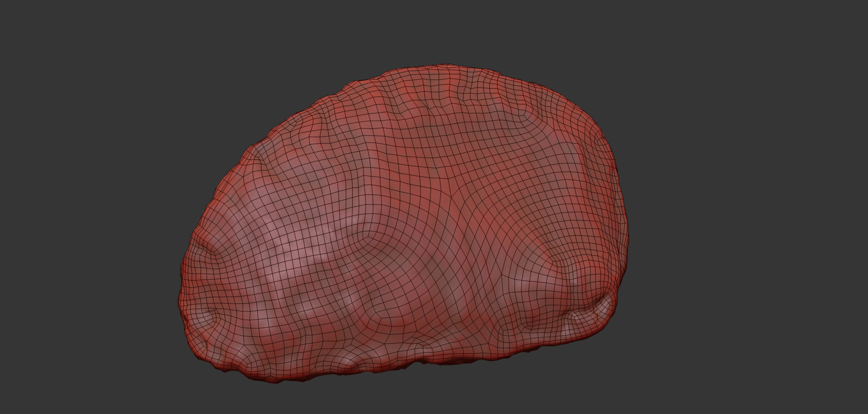The image size is (868, 414).
Task: Click the topmost crest of the mesh
Action: click(x=450, y=66)
